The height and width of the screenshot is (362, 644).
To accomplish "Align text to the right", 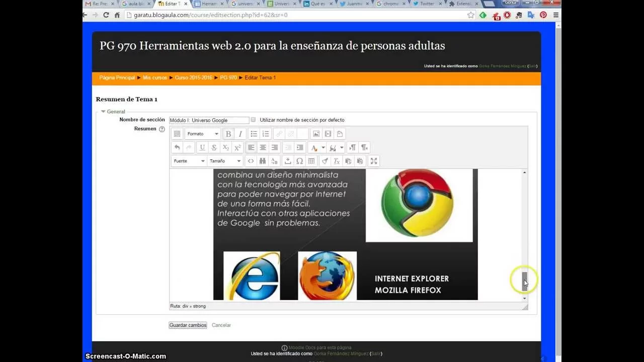I will (275, 147).
